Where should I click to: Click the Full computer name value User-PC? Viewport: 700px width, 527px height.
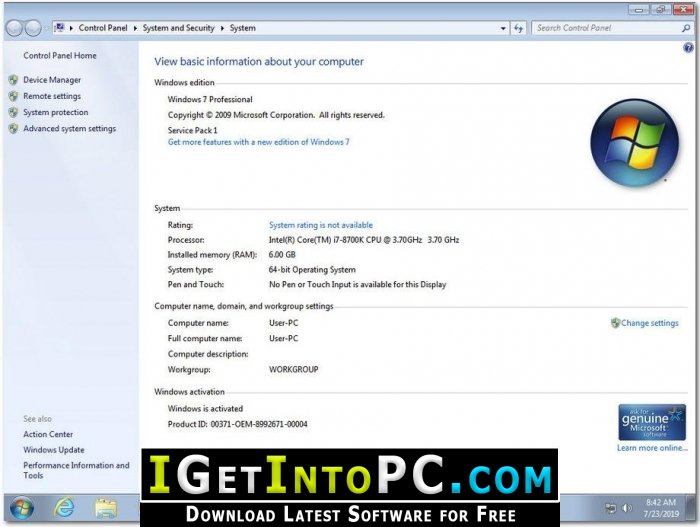[283, 339]
